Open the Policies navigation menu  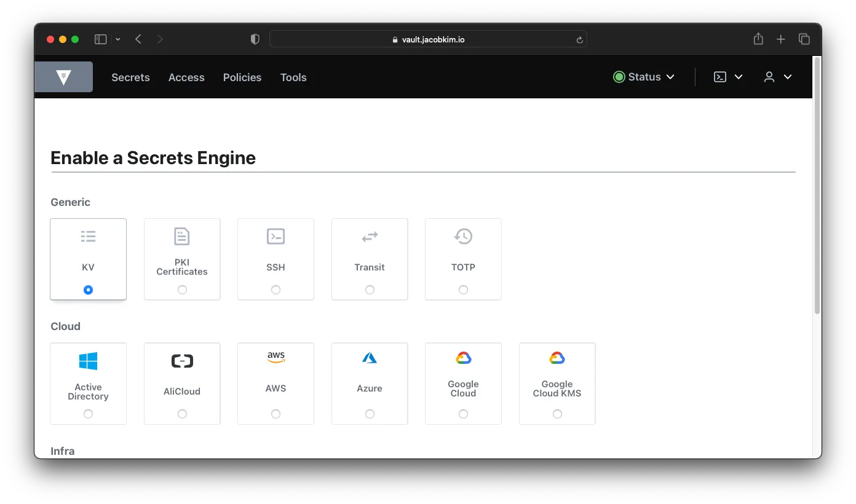242,77
